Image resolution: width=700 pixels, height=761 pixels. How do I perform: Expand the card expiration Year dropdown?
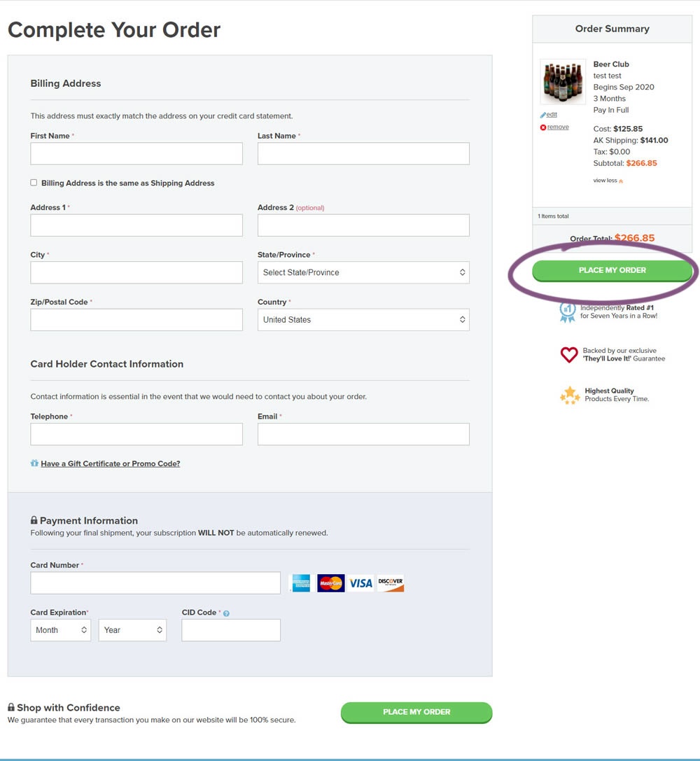(x=132, y=630)
